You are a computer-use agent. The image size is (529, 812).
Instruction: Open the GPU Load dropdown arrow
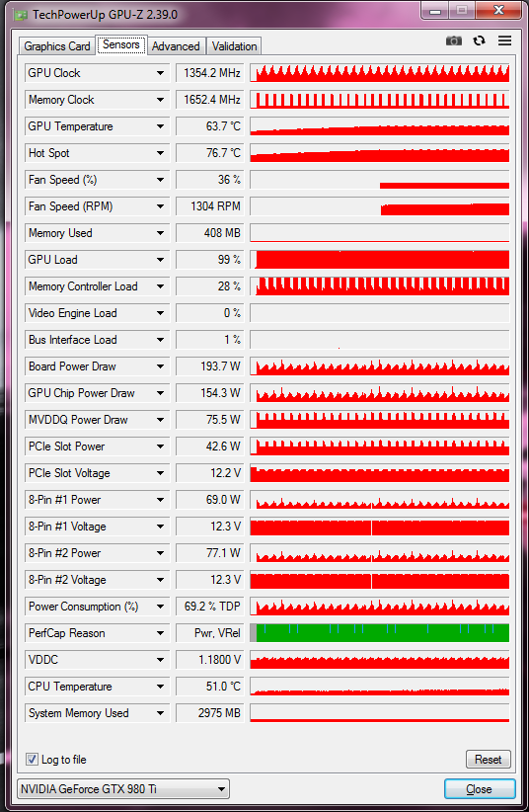[161, 260]
